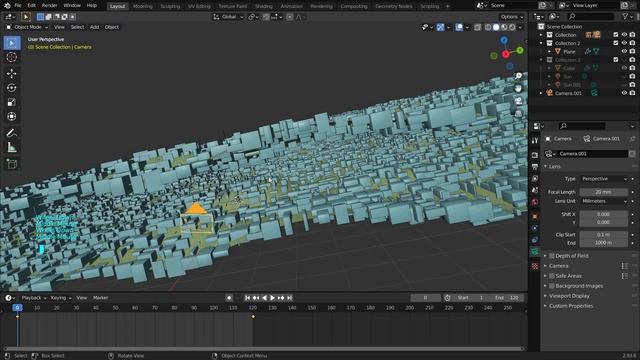
Task: Open the Playback menu in timeline
Action: point(33,298)
